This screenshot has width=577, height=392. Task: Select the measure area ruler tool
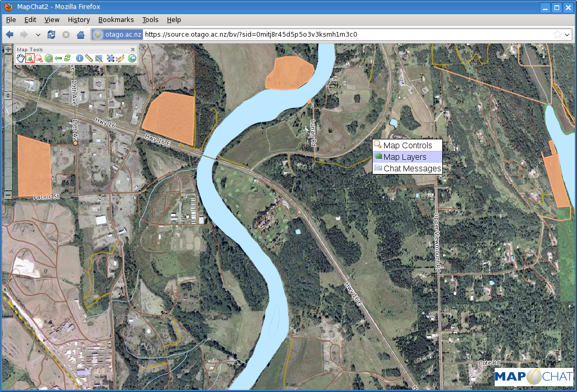coord(99,58)
